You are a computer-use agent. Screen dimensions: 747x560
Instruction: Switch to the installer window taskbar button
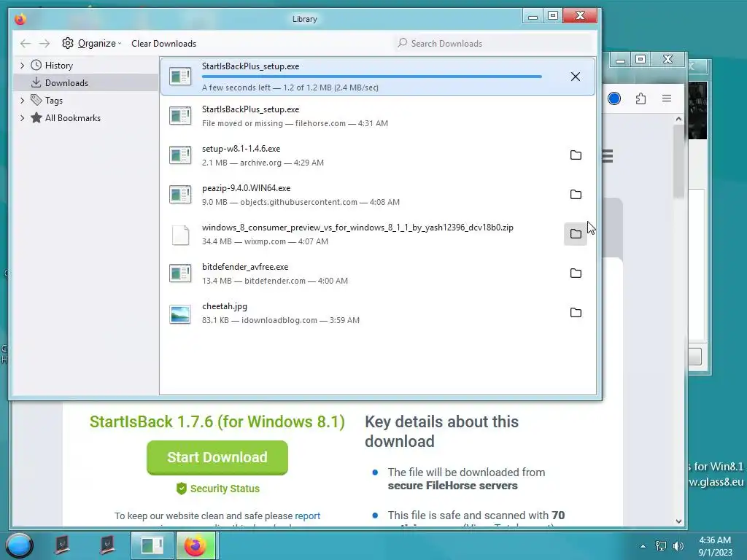click(x=152, y=545)
